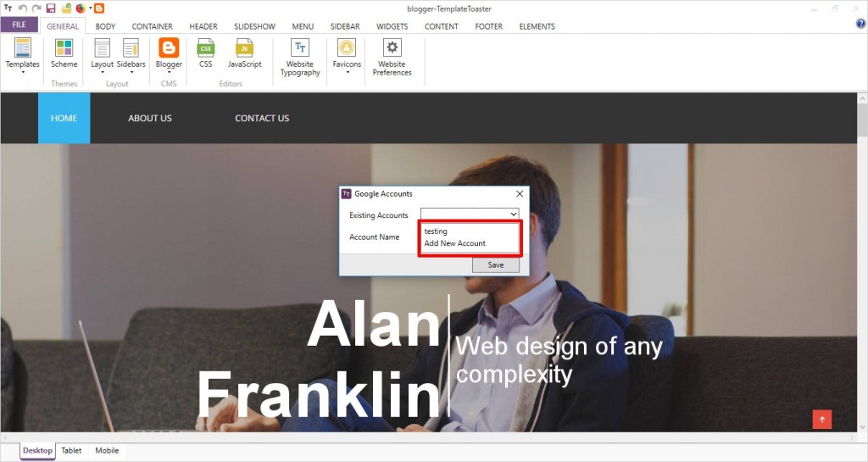Switch to the FOOTER ribbon tab
The height and width of the screenshot is (462, 868).
[x=489, y=26]
